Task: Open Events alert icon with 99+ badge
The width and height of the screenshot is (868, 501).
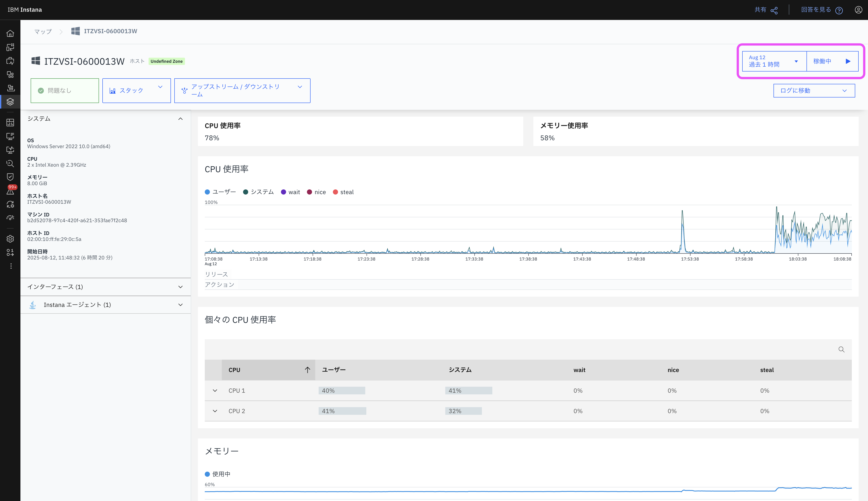Action: [x=10, y=191]
